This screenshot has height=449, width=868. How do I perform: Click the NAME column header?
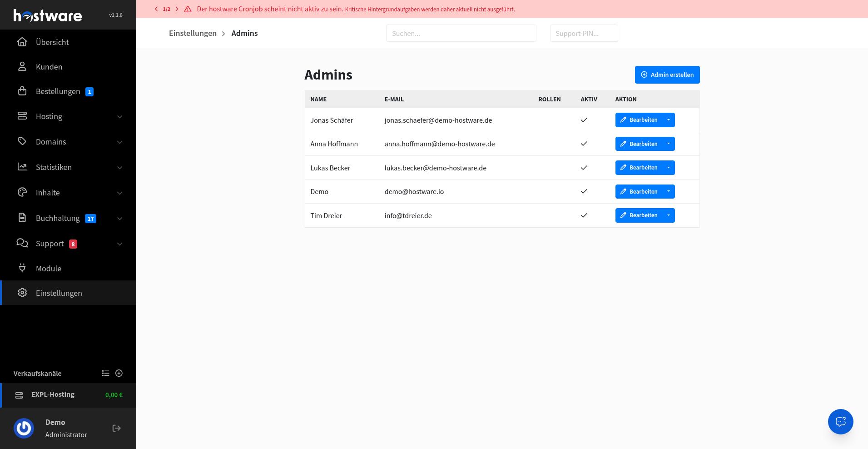point(318,99)
